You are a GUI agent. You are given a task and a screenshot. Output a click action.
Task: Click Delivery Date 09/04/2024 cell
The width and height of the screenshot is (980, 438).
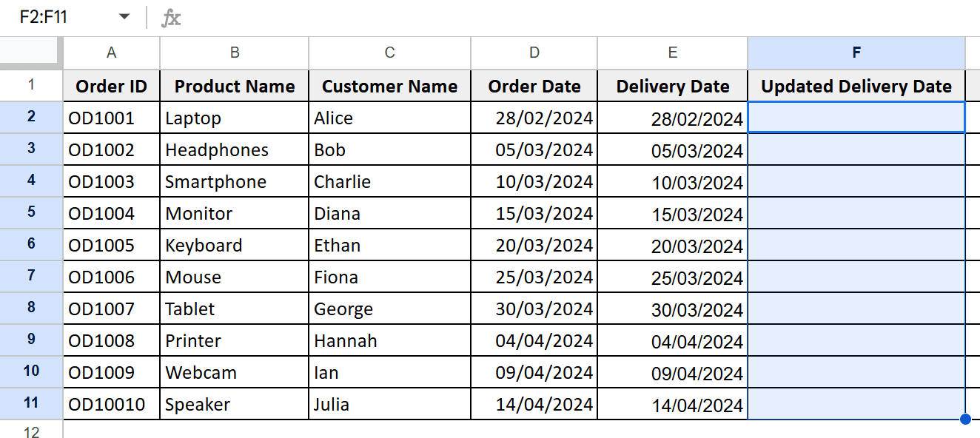(x=672, y=372)
